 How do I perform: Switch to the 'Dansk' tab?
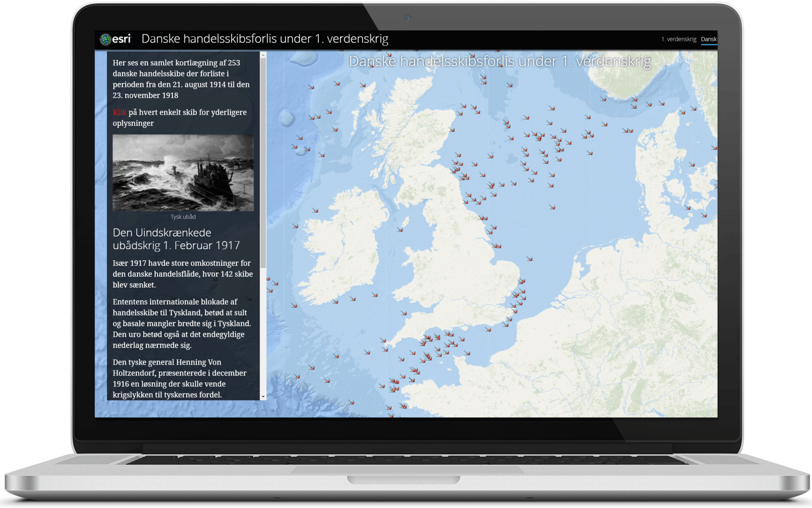tap(708, 39)
